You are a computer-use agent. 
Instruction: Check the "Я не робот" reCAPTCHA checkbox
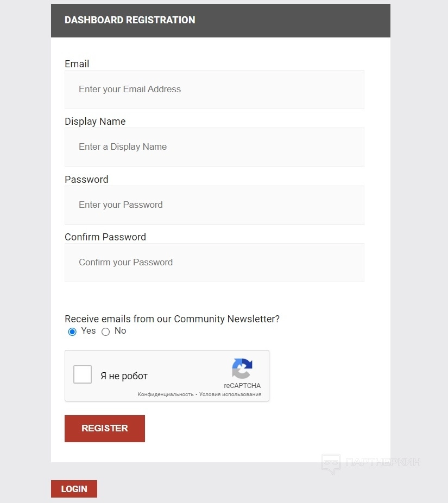pos(83,374)
